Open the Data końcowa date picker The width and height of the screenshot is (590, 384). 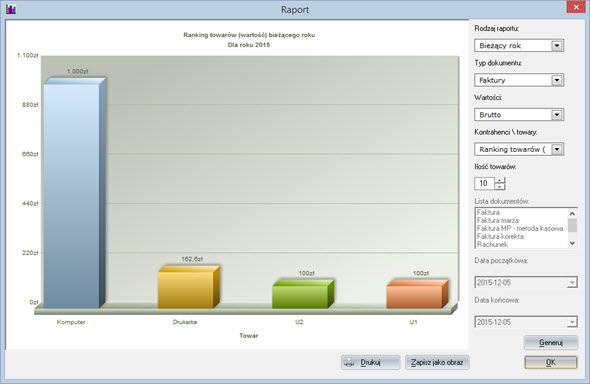tap(572, 322)
